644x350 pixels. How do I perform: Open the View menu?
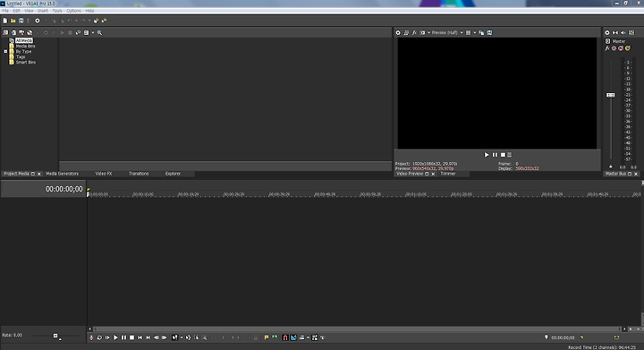(29, 11)
